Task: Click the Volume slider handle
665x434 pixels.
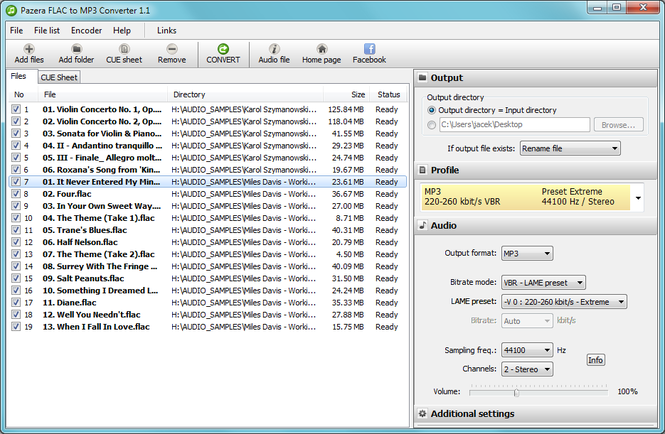Action: [x=516, y=392]
